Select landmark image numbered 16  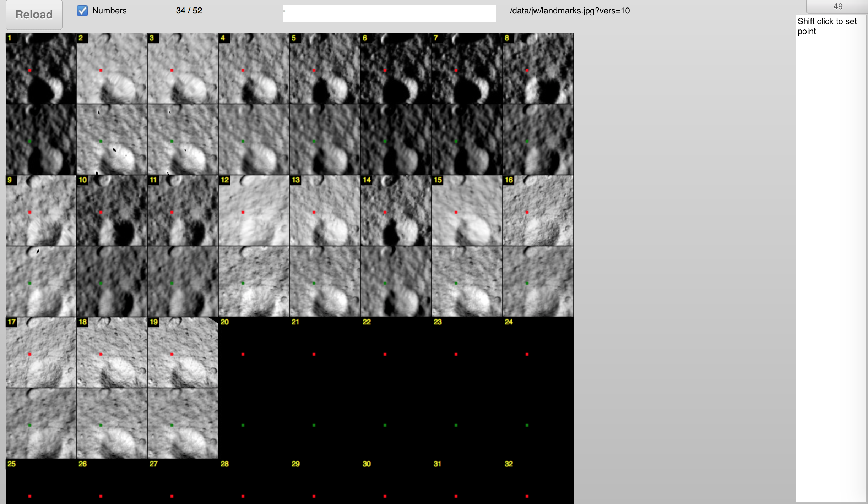pos(538,210)
